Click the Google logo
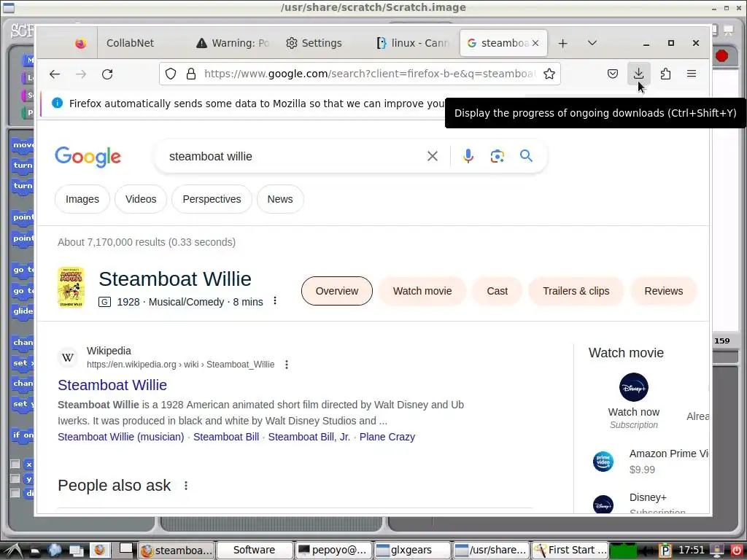Screen dimensions: 747x560 tap(88, 157)
